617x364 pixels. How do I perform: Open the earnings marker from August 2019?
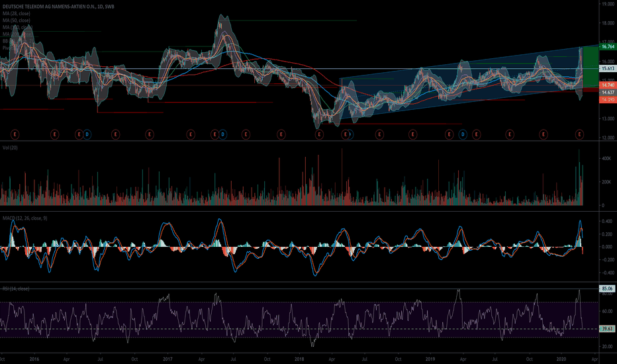point(510,134)
